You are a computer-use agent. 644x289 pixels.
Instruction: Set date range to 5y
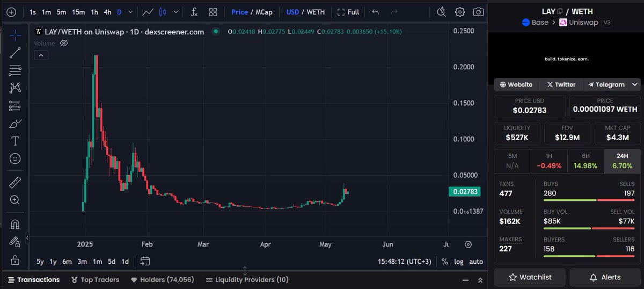pos(40,262)
